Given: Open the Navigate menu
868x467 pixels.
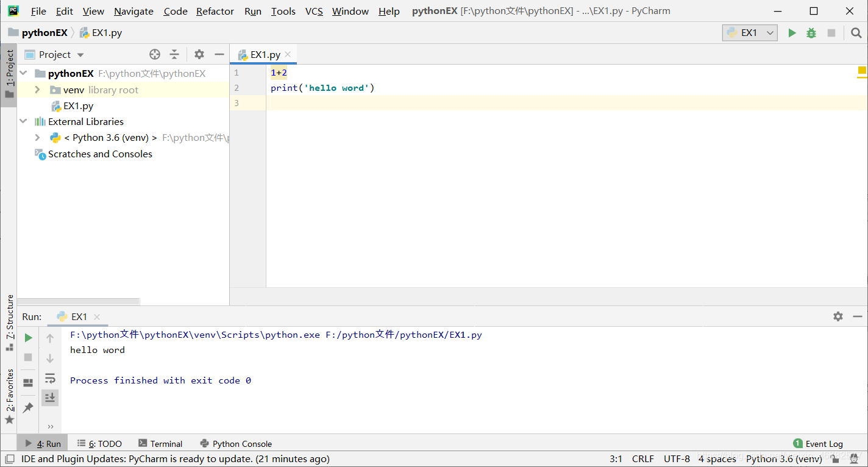Looking at the screenshot, I should coord(134,11).
